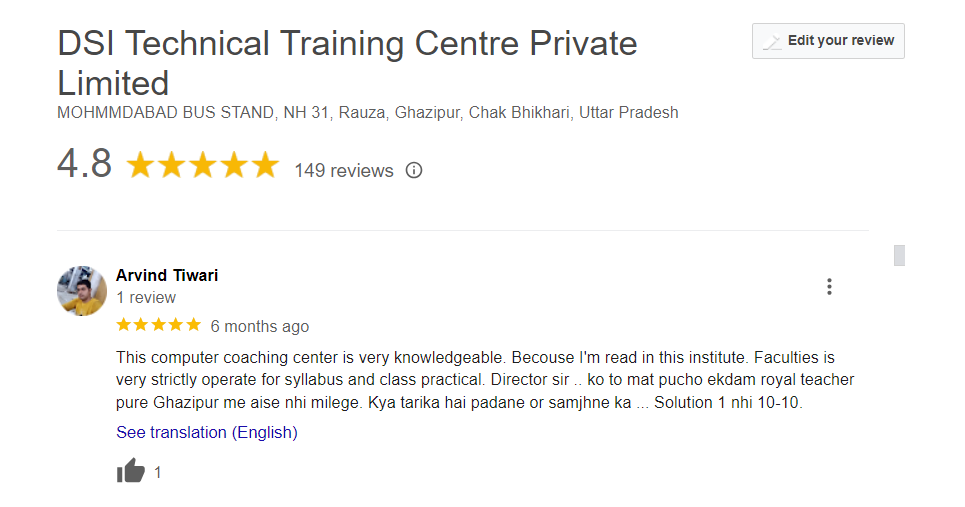Open Arvind Tiwari's profile photo
Viewport: 965px width, 507px height.
(x=82, y=291)
